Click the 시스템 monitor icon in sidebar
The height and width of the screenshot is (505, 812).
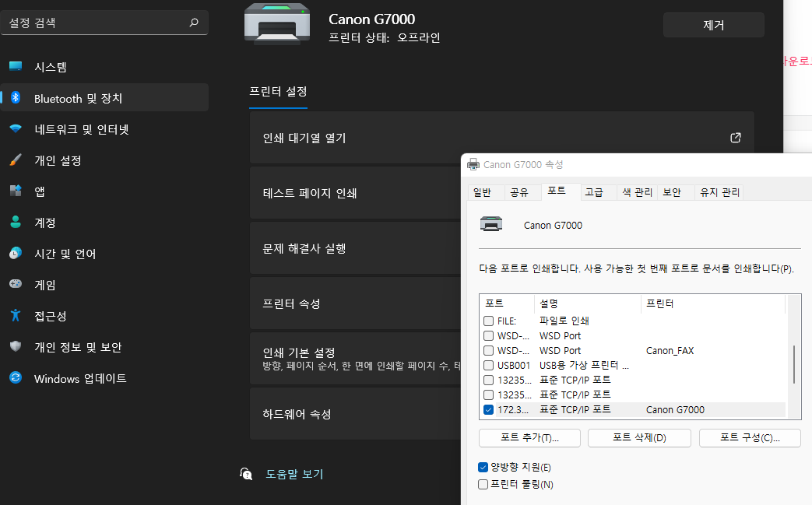16,66
